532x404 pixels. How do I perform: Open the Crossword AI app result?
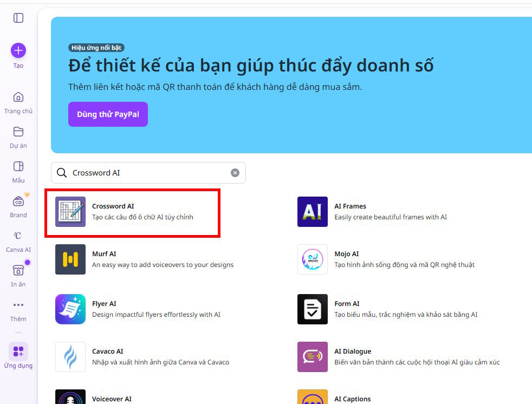pyautogui.click(x=132, y=212)
